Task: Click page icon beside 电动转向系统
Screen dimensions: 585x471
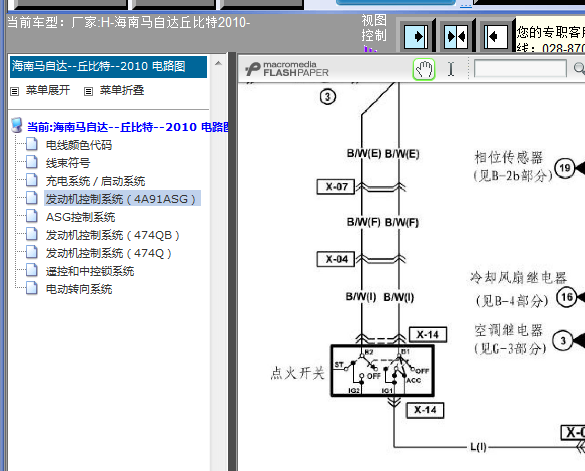Action: point(32,288)
